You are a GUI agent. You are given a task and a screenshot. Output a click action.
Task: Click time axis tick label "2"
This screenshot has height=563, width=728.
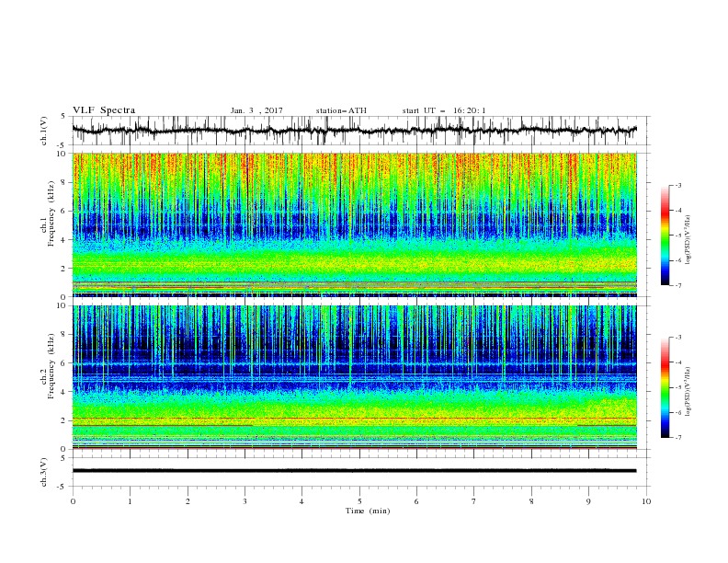coord(188,501)
